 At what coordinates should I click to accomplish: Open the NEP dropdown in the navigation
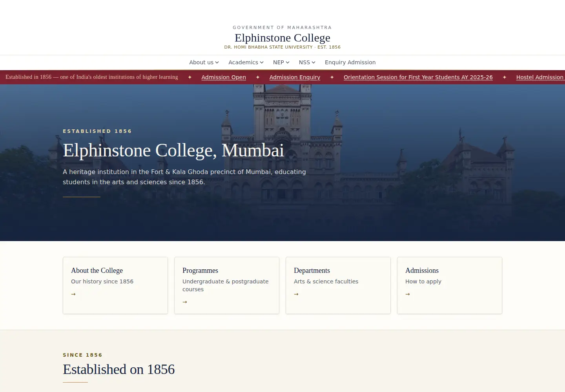click(x=281, y=62)
